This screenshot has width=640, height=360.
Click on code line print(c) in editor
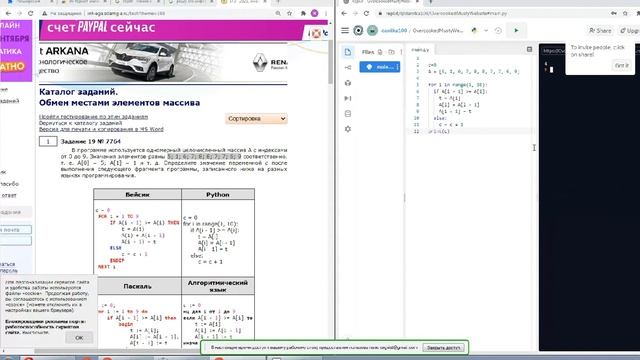click(x=439, y=131)
